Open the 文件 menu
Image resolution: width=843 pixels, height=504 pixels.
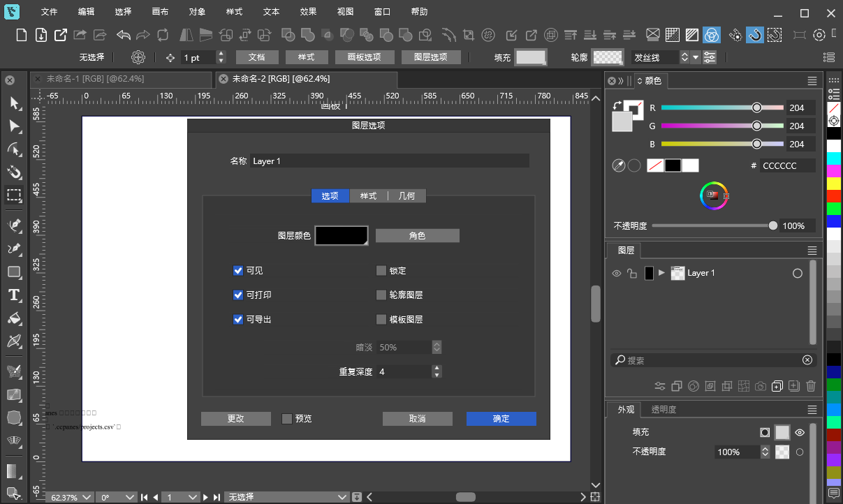(49, 11)
